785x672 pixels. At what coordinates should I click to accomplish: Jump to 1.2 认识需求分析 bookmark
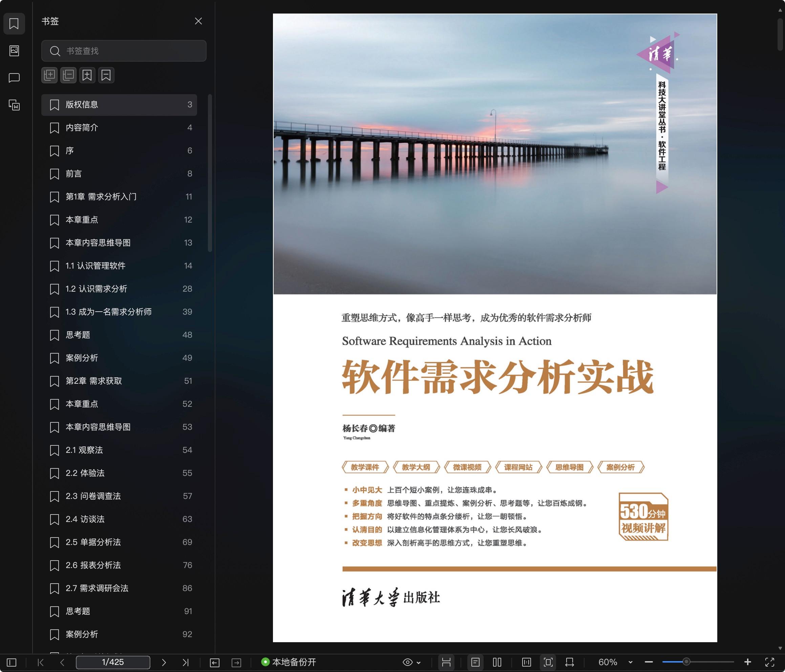tap(119, 289)
